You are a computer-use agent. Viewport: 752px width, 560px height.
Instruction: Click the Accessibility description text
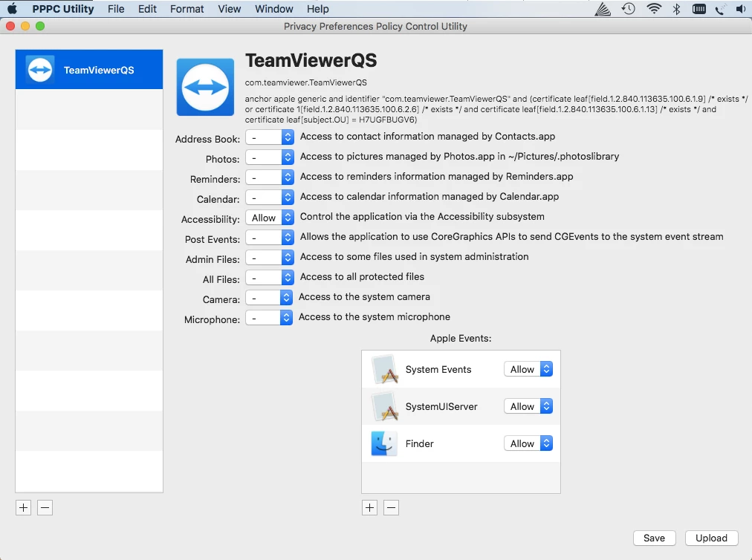coord(422,217)
